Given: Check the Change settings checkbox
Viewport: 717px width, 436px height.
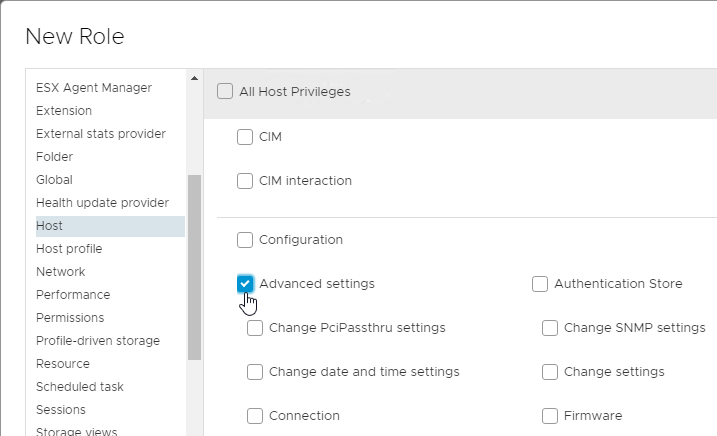Looking at the screenshot, I should point(550,372).
